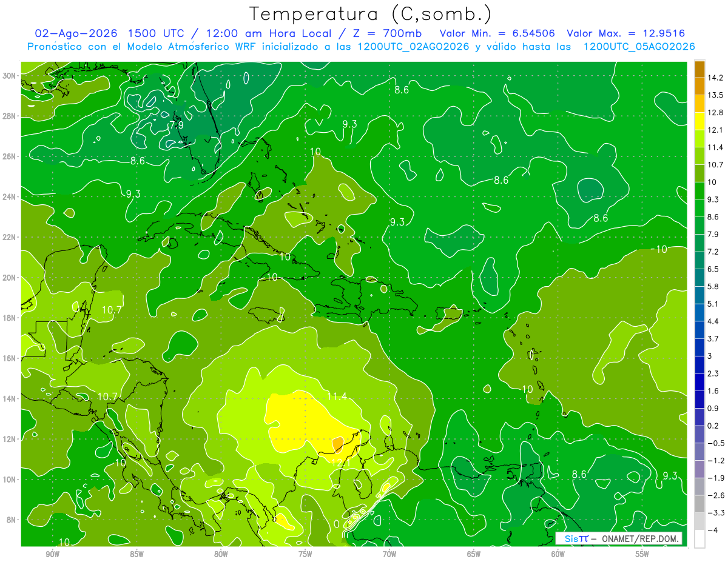This screenshot has height=562, width=728.
Task: Select the colorbar segment between 11.4 and 12.1
Action: tap(699, 138)
